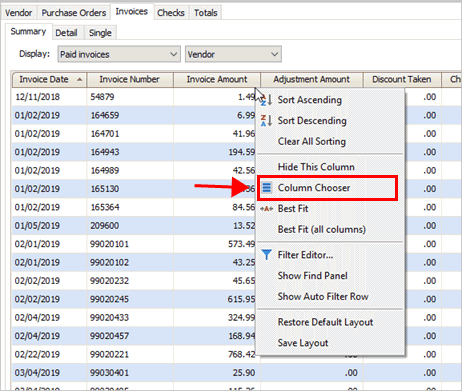Select Show Auto Filter Row
This screenshot has height=391, width=462.
[330, 296]
